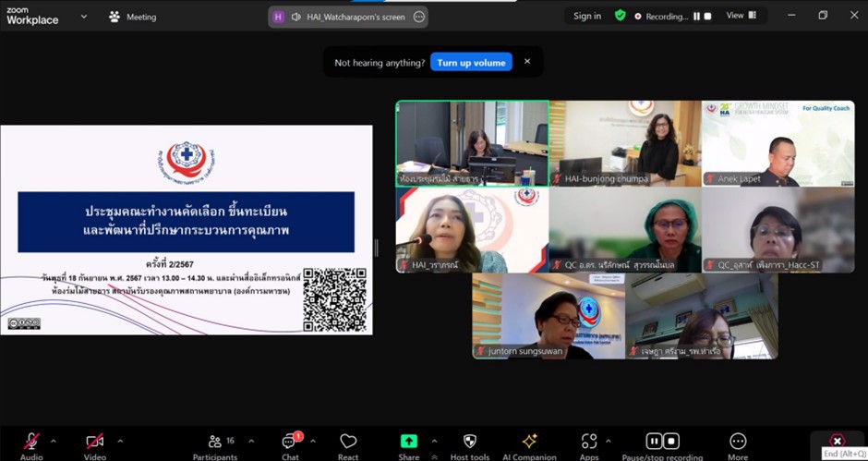Viewport: 868px width, 461px height.
Task: Open React emoji reactions
Action: pos(348,446)
